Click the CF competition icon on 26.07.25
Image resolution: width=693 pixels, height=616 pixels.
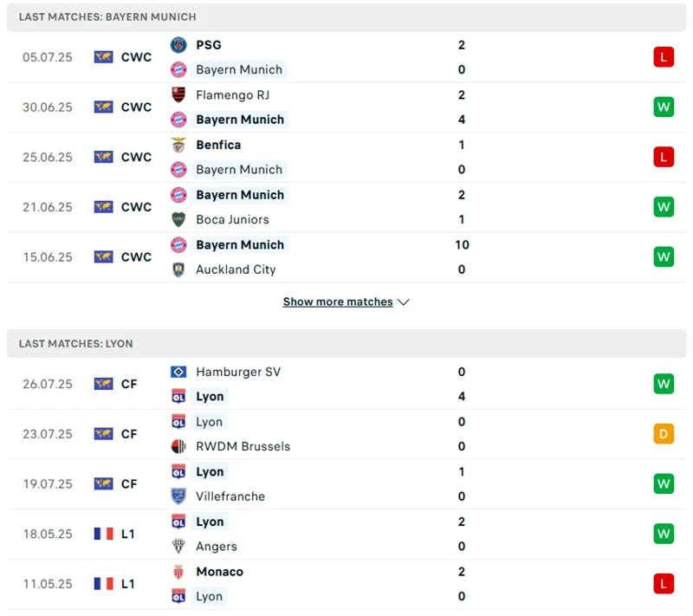click(104, 384)
